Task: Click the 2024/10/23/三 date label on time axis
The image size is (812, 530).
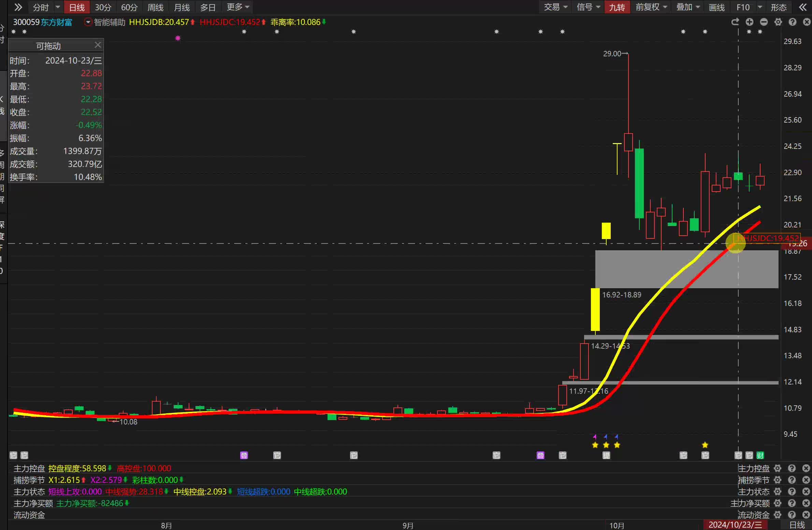Action: coord(735,525)
